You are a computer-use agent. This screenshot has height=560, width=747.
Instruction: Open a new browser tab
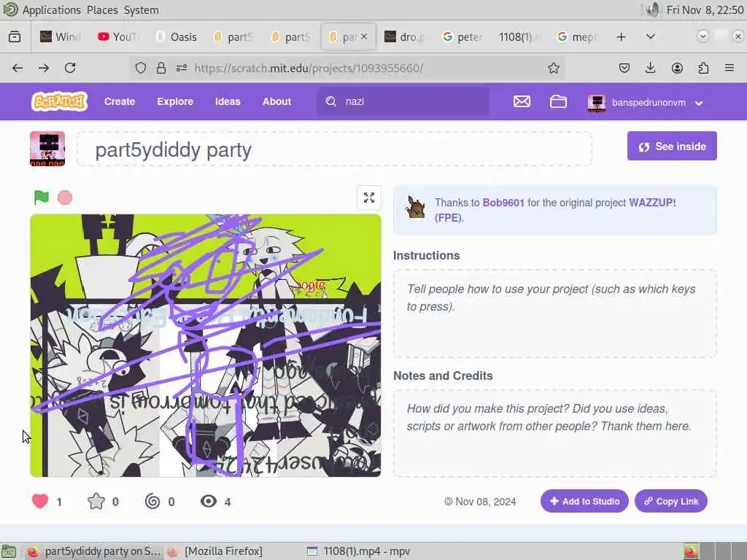tap(622, 36)
